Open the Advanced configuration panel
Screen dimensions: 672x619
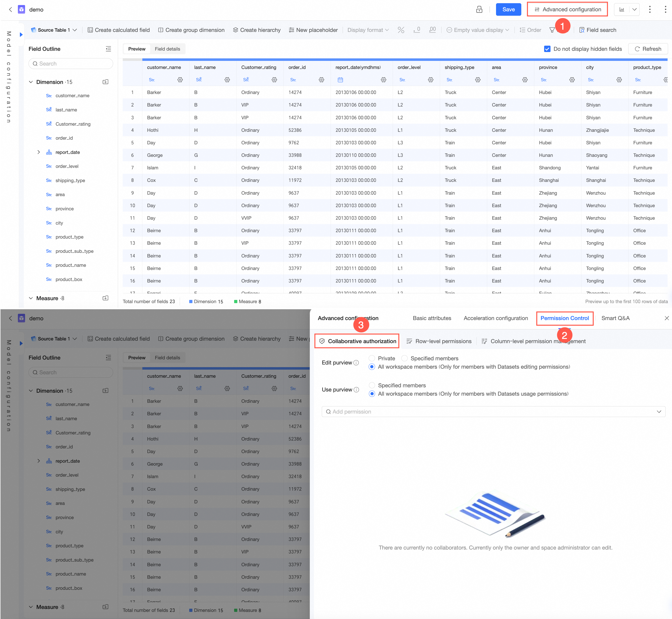point(567,9)
